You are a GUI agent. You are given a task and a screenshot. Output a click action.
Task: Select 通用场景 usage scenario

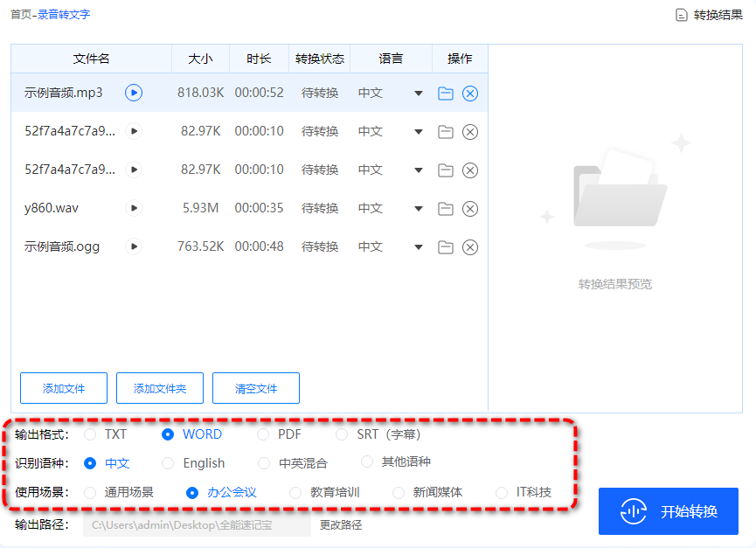pyautogui.click(x=90, y=493)
